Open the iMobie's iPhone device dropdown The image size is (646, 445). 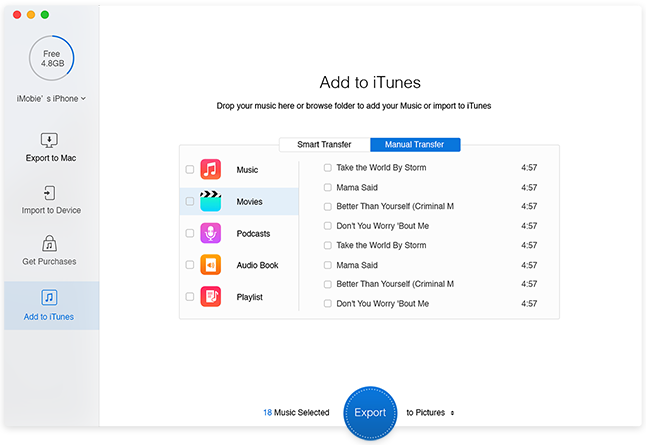pos(51,98)
